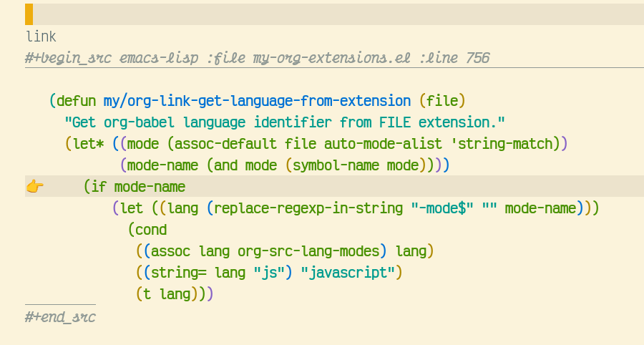Click function name my/org-link-get-language-from-extension
Image resolution: width=644 pixels, height=345 pixels.
coord(257,101)
